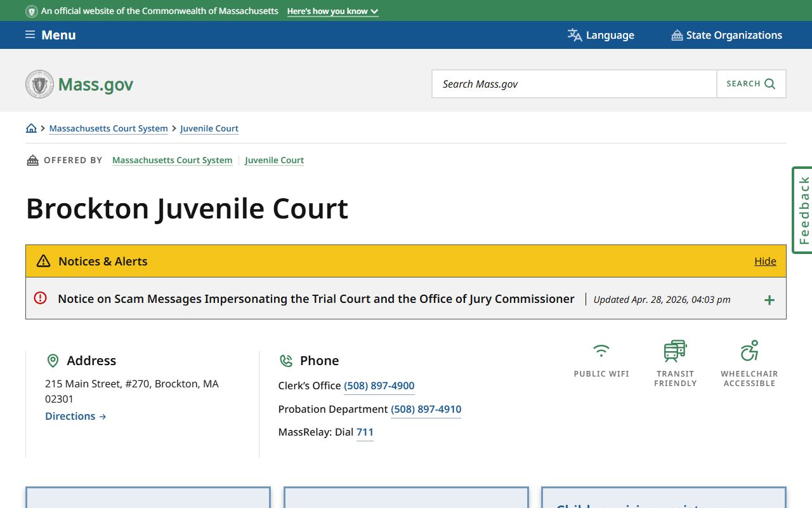The width and height of the screenshot is (812, 508).
Task: Click the Public WiFi icon
Action: (x=601, y=351)
